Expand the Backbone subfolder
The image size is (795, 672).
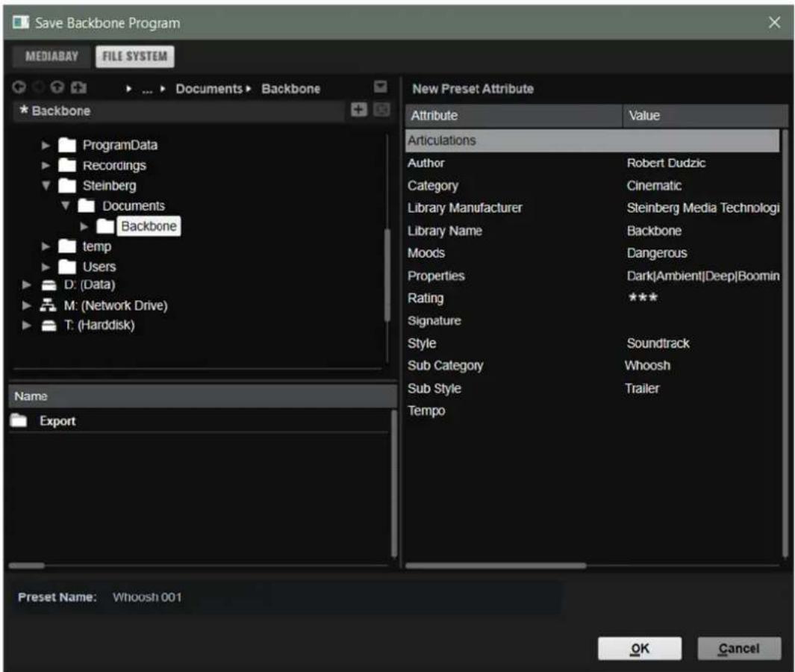click(84, 226)
